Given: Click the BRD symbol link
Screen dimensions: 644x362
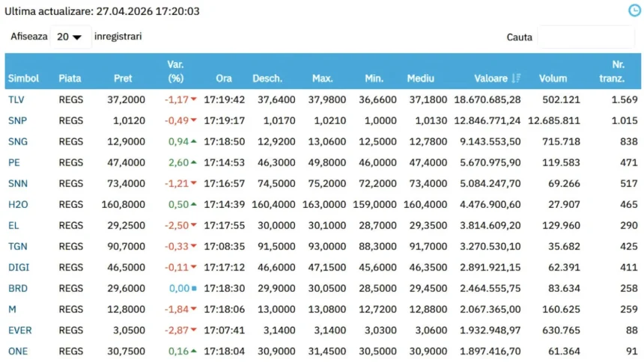Looking at the screenshot, I should (17, 288).
